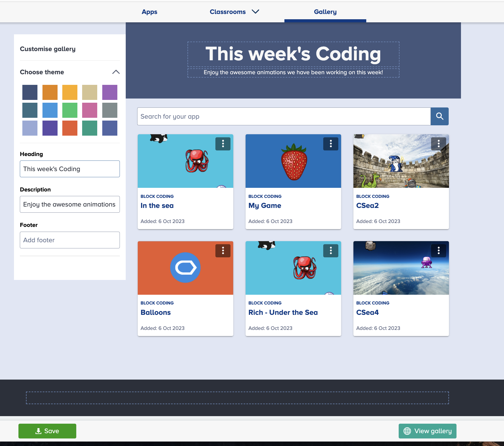Pick the purple theme swatch in top row
Viewport: 504px width, 446px height.
110,92
